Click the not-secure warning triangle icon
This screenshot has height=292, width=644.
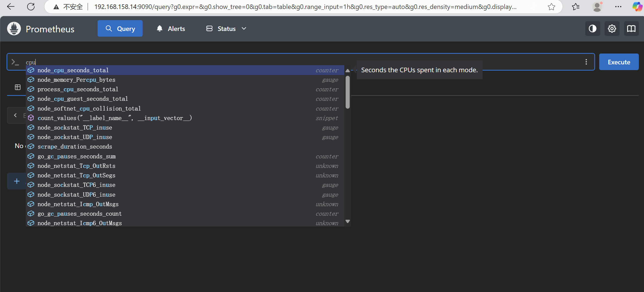[56, 7]
